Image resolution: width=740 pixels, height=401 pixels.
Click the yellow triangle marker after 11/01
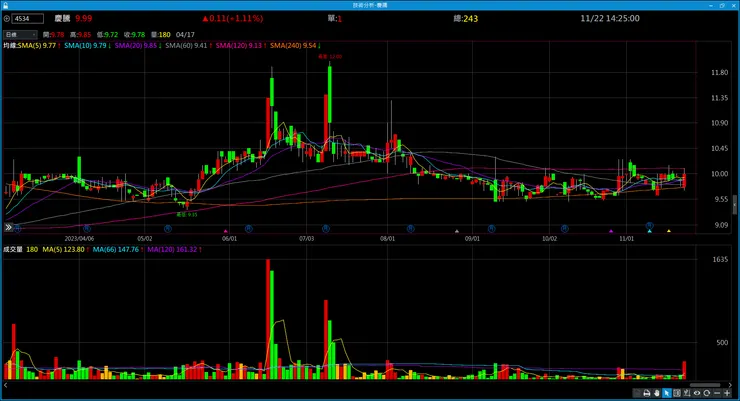tap(669, 231)
